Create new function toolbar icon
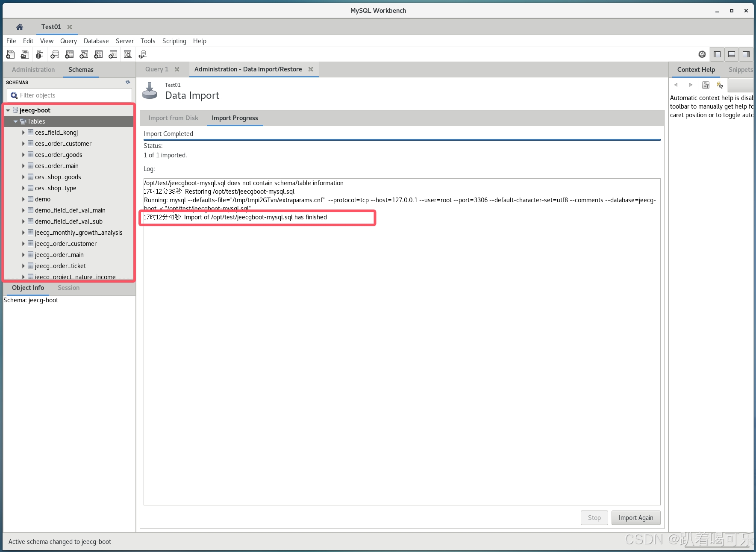This screenshot has height=552, width=756. 113,54
